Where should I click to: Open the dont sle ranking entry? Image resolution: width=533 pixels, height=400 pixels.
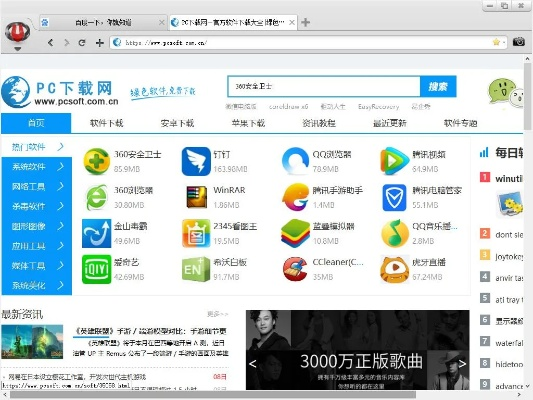click(509, 234)
